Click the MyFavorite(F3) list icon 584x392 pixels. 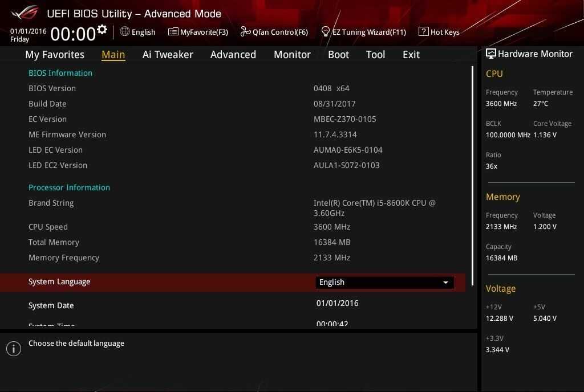tap(173, 32)
